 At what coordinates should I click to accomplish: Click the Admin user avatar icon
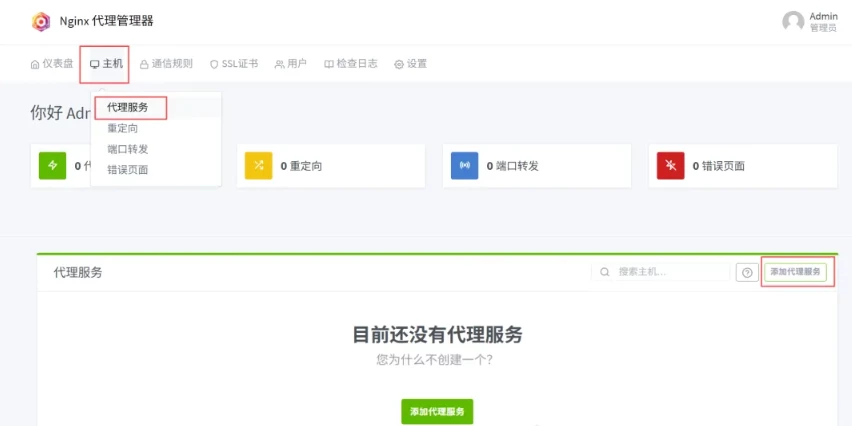(793, 22)
